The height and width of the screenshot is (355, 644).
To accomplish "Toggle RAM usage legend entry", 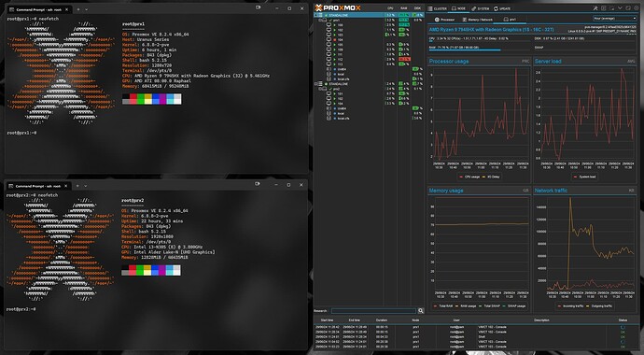I will 466,306.
